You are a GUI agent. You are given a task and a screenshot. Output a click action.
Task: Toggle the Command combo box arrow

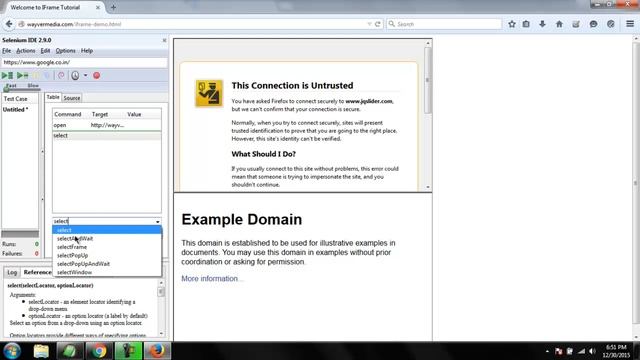(x=158, y=222)
